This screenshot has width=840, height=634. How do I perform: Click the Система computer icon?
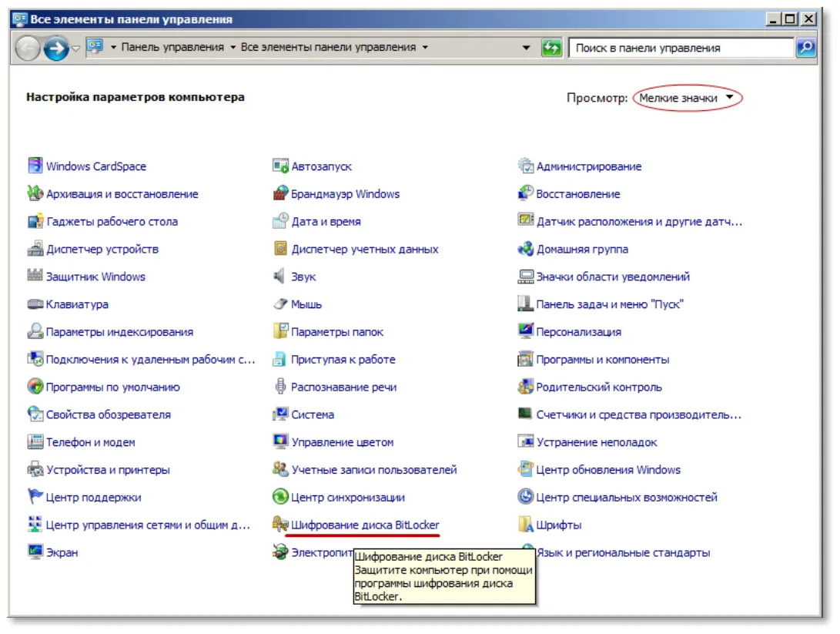pyautogui.click(x=280, y=414)
